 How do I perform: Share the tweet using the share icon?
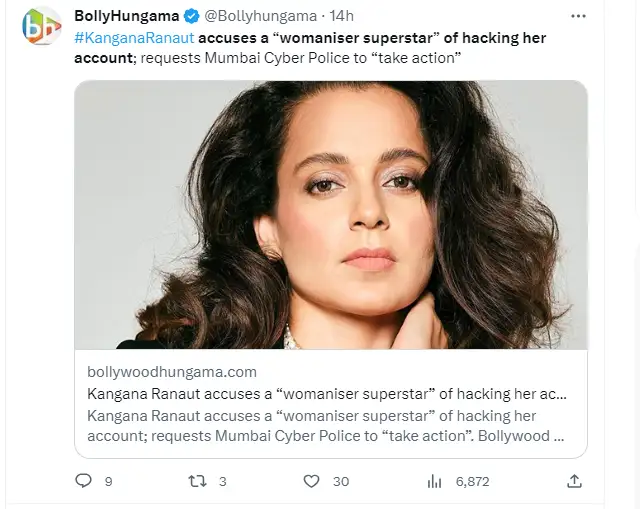574,481
